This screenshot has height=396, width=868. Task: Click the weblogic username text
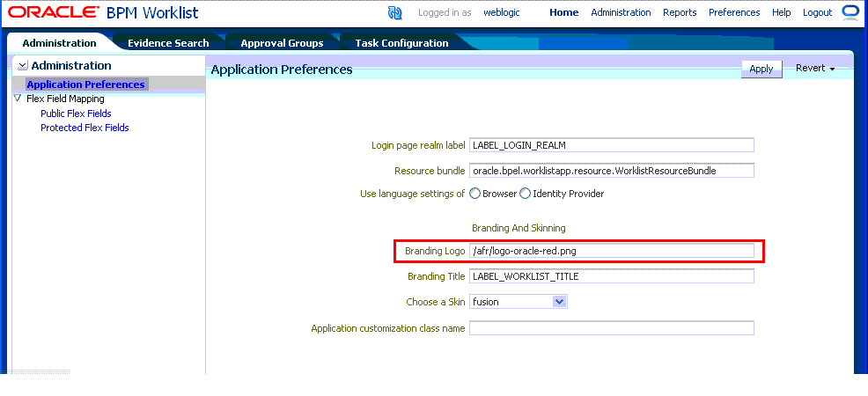(x=502, y=12)
